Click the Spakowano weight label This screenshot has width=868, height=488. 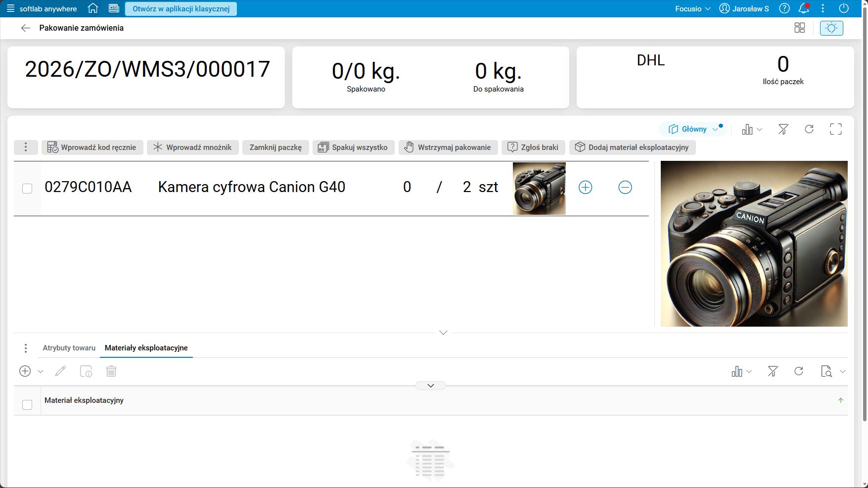pos(366,89)
